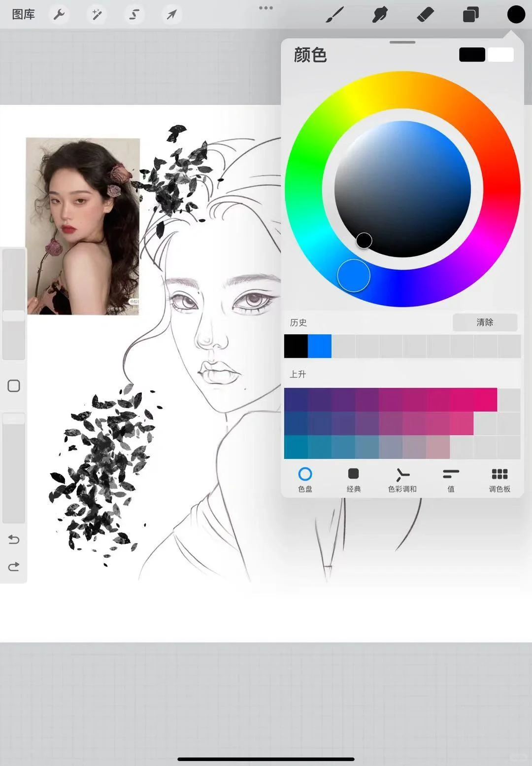Switch to the 值 value tab
This screenshot has height=766, width=532.
[451, 480]
